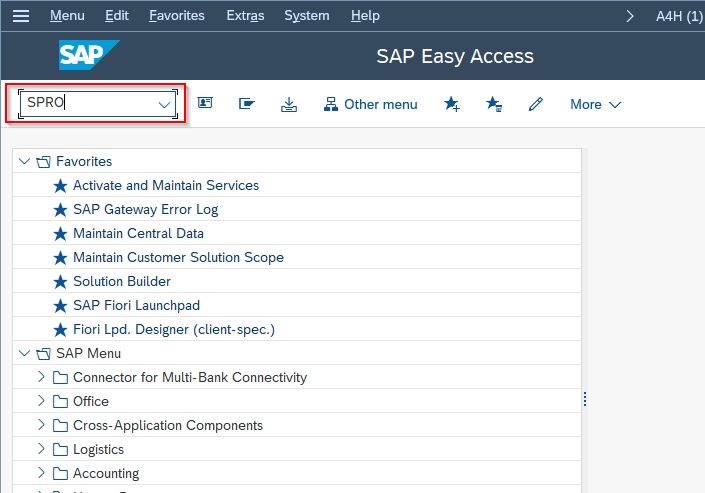705x493 pixels.
Task: Expand the Office folder
Action: pyautogui.click(x=41, y=401)
